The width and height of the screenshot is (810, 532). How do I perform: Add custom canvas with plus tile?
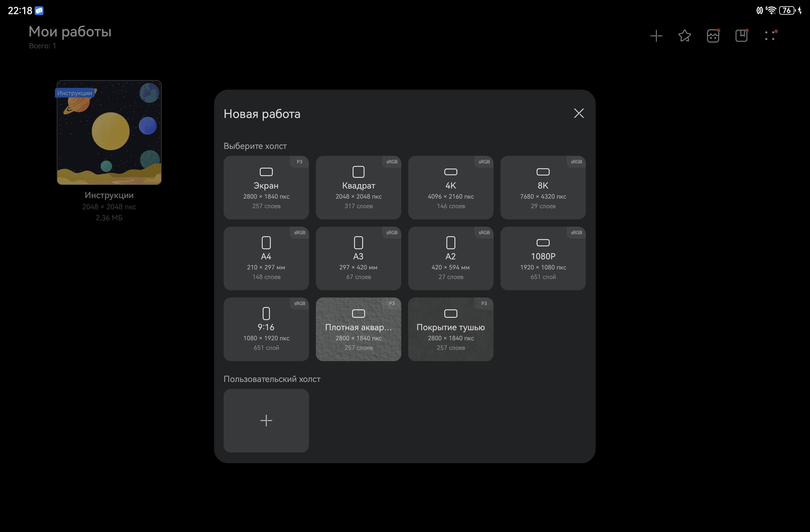pyautogui.click(x=266, y=420)
